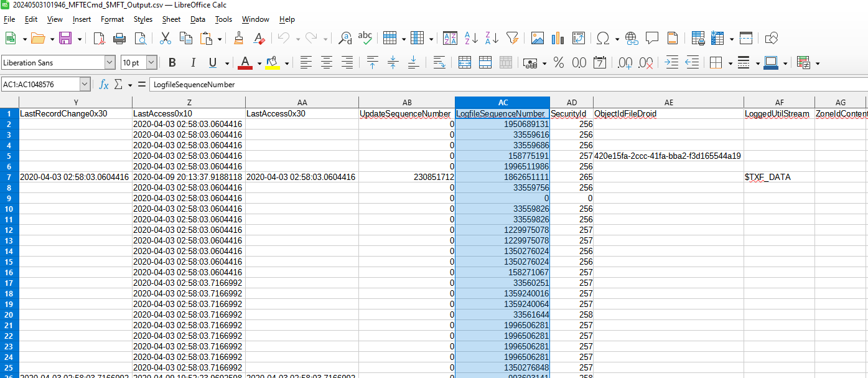This screenshot has width=868, height=378.
Task: Select the AE column header
Action: point(668,103)
